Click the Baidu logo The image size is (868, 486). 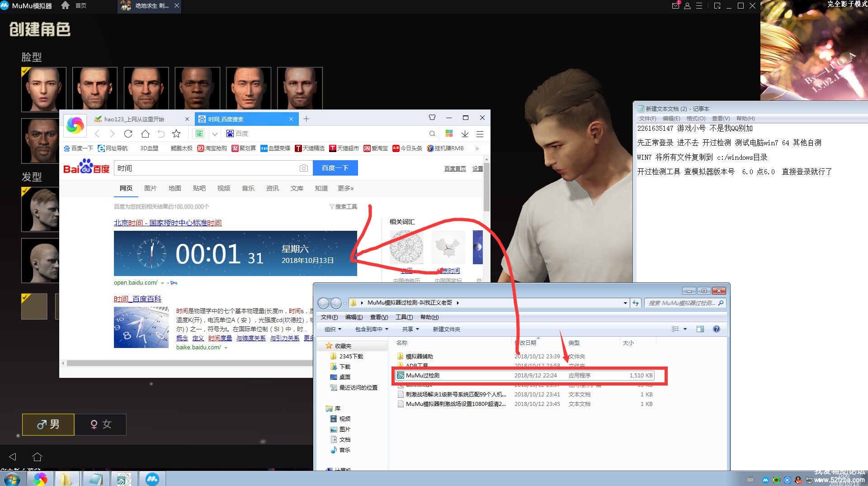(x=87, y=167)
